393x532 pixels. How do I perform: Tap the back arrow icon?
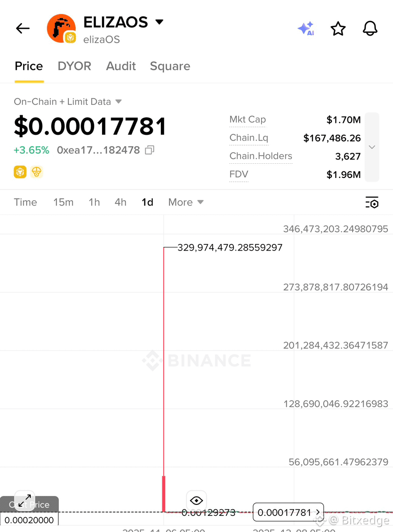23,28
